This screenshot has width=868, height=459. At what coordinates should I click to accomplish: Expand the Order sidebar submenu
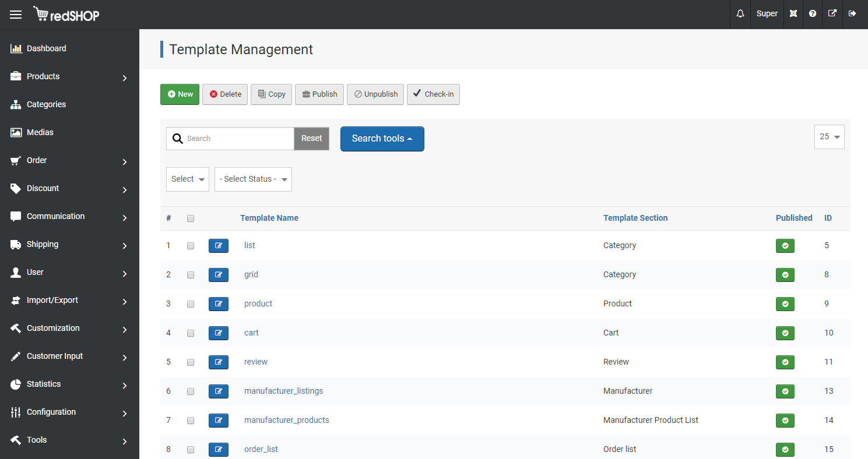coord(125,161)
